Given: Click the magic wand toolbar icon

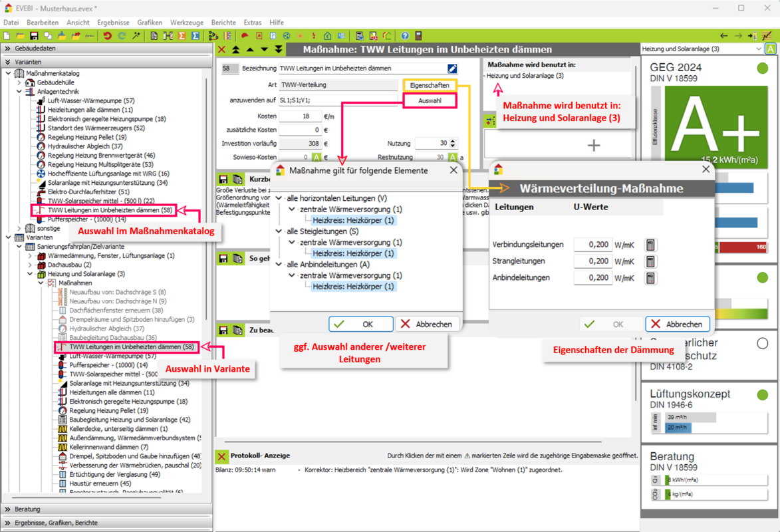Looking at the screenshot, I should point(136,36).
